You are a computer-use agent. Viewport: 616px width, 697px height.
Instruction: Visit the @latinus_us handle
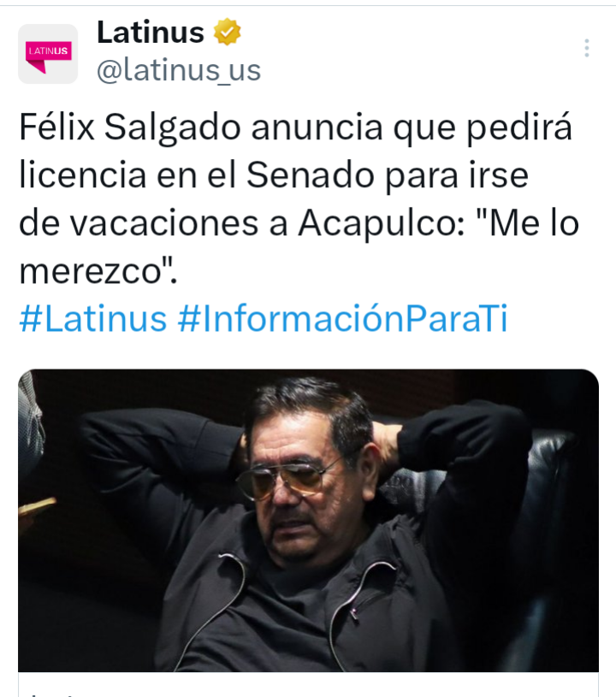point(179,70)
